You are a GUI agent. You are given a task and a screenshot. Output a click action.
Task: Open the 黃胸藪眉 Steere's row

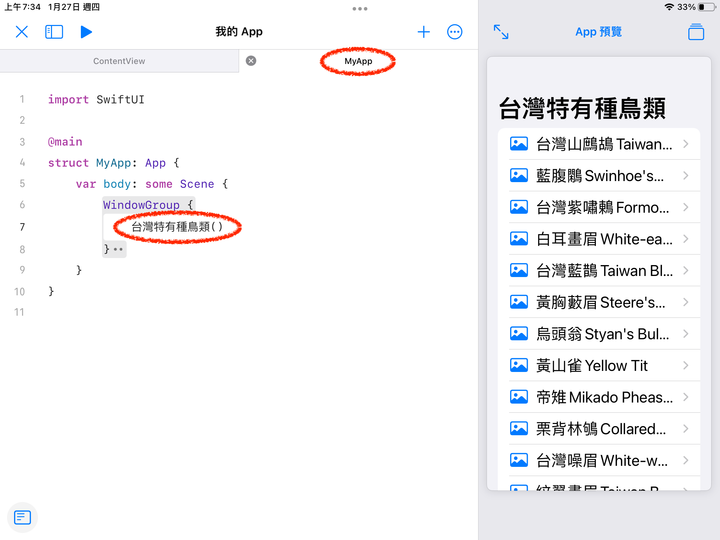pyautogui.click(x=599, y=303)
